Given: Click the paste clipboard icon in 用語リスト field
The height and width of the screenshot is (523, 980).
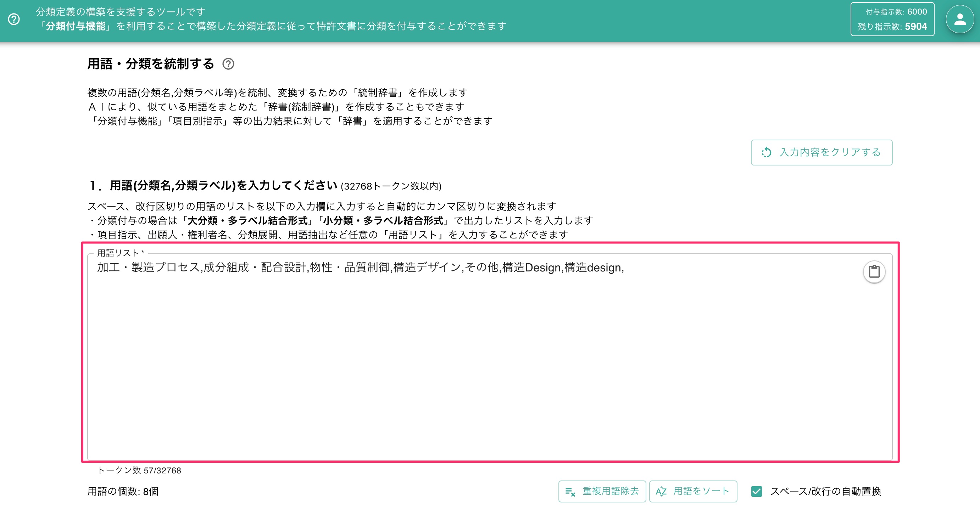Looking at the screenshot, I should (874, 271).
